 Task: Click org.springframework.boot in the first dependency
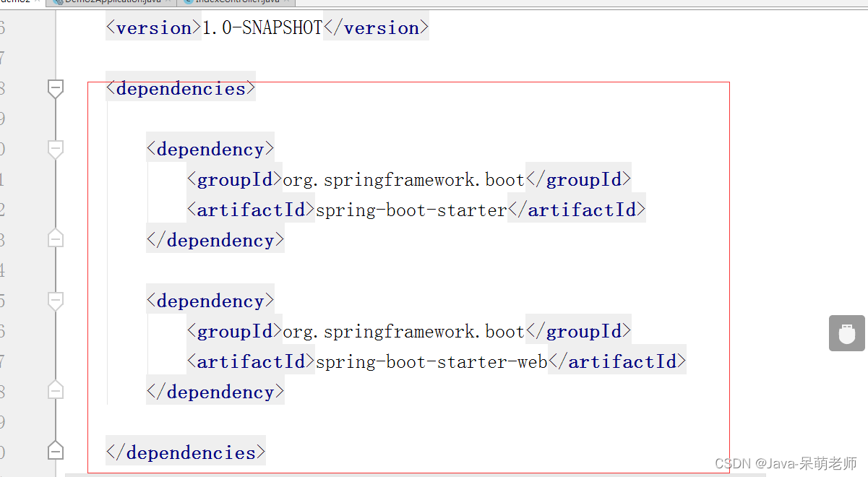pos(403,180)
